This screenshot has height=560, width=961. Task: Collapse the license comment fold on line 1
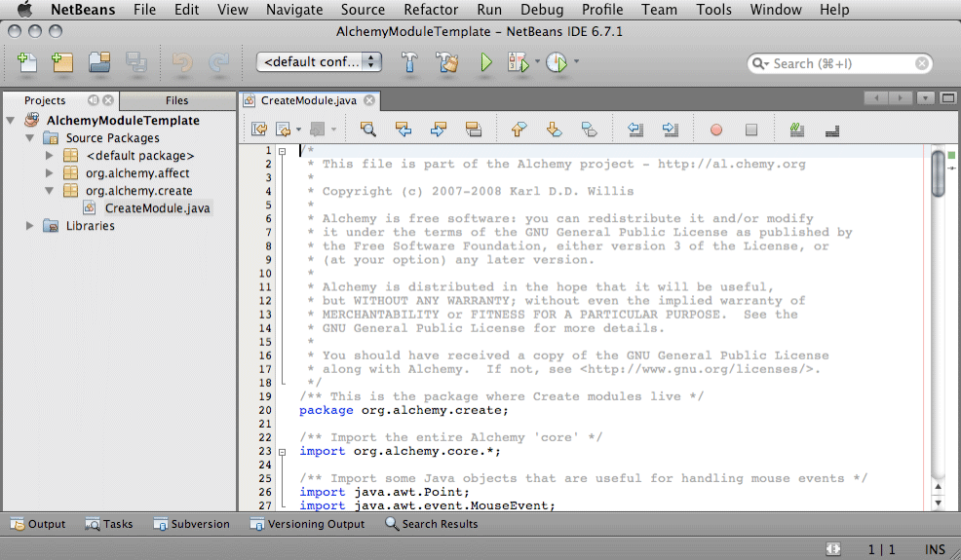(282, 151)
